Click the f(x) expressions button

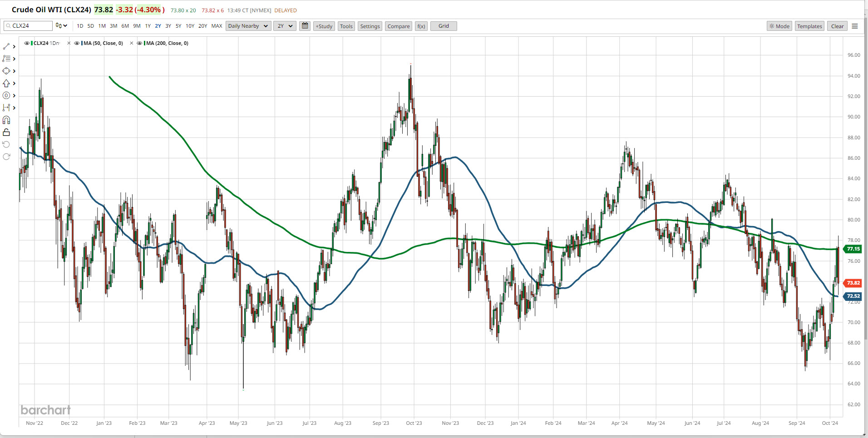(421, 26)
